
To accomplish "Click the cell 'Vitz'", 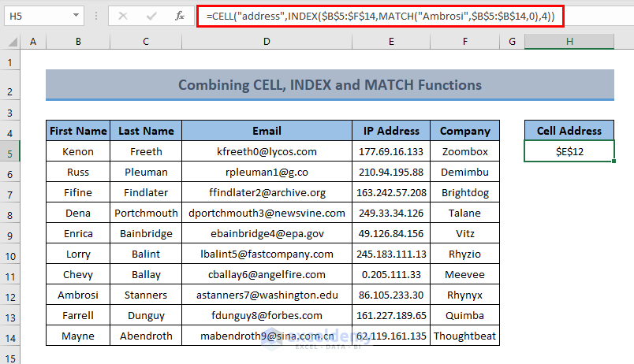I will [465, 233].
